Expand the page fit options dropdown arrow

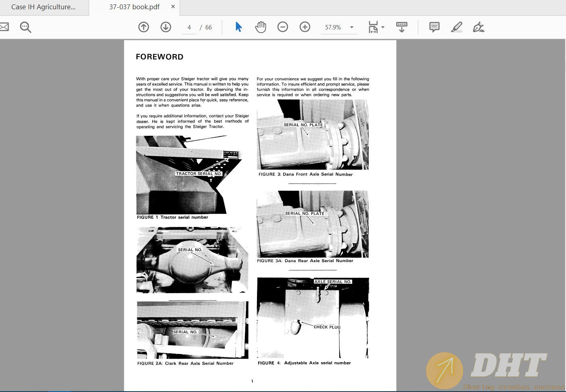(383, 27)
